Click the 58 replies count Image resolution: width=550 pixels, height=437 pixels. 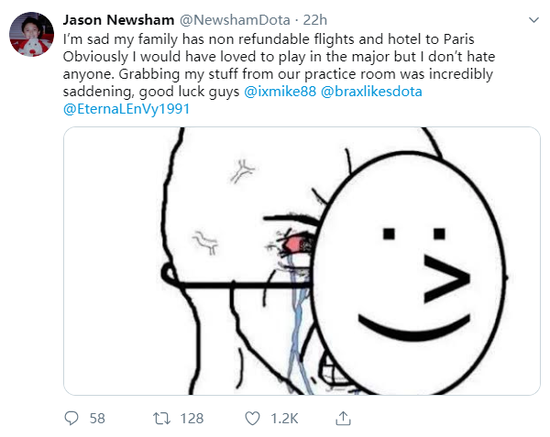[97, 418]
